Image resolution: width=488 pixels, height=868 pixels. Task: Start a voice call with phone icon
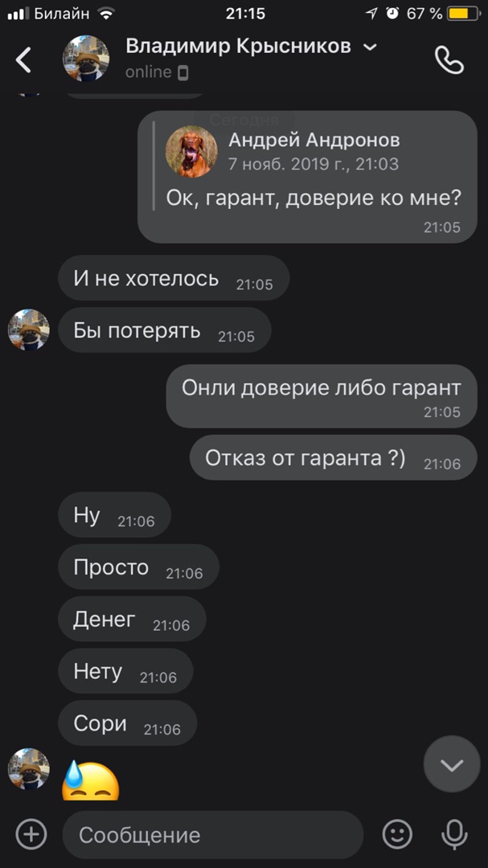pyautogui.click(x=449, y=59)
